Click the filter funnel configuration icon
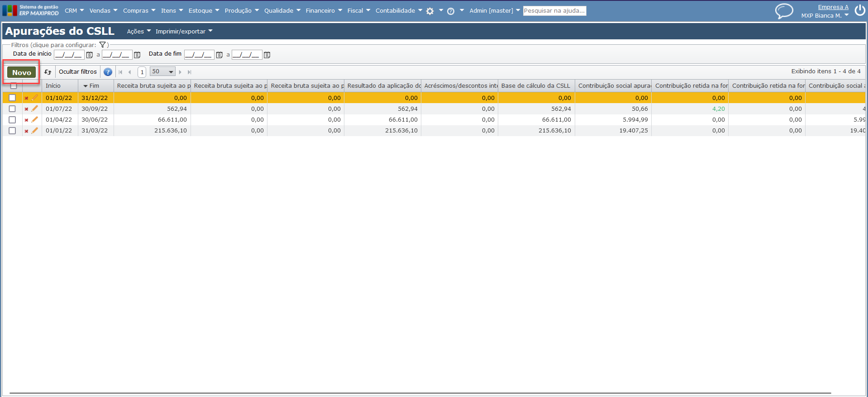This screenshot has height=397, width=868. [x=103, y=45]
